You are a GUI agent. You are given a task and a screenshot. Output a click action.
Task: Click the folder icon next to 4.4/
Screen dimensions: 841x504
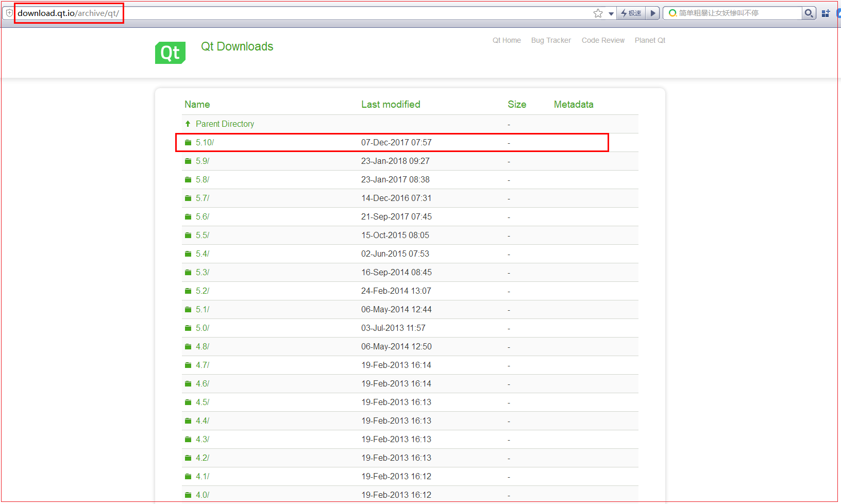click(188, 421)
